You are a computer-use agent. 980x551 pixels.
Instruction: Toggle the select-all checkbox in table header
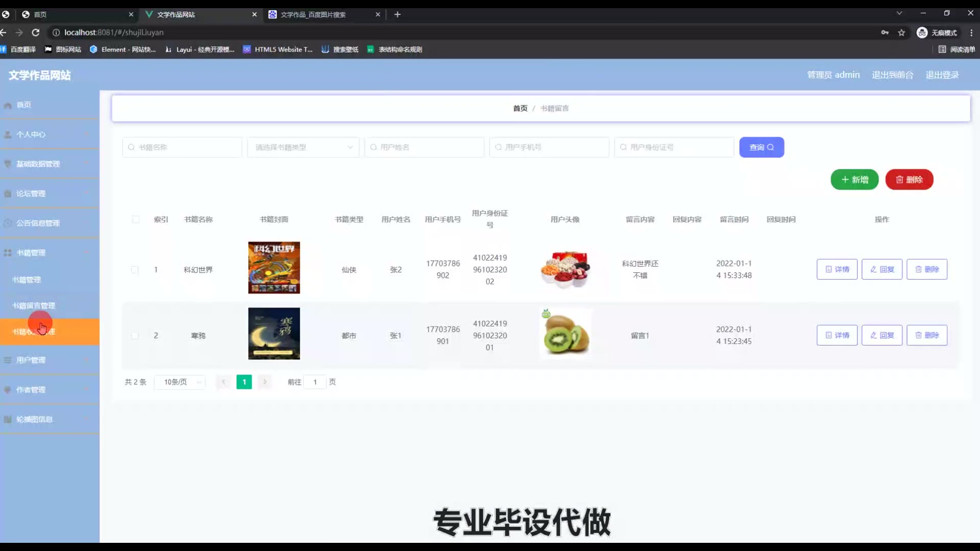click(x=135, y=219)
